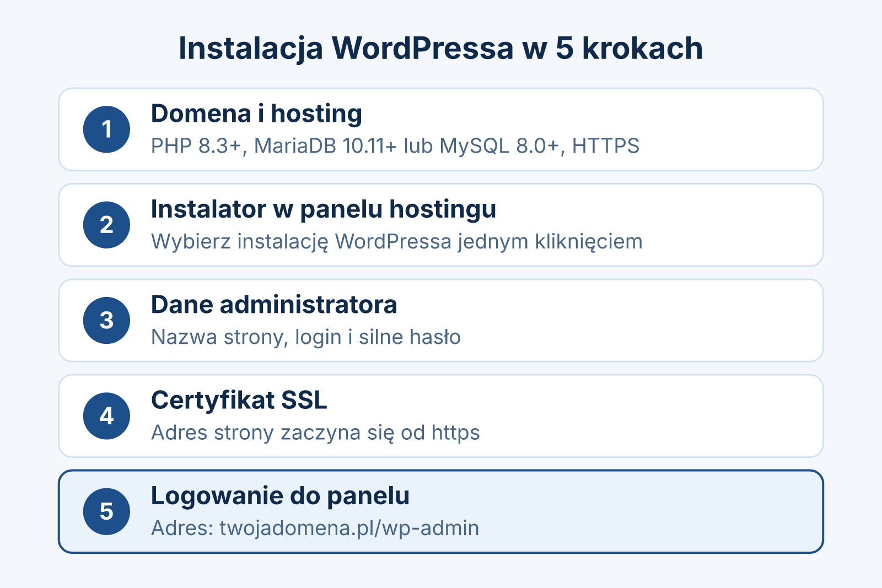
Task: Click the "Dane administratora" heading
Action: pos(274,305)
